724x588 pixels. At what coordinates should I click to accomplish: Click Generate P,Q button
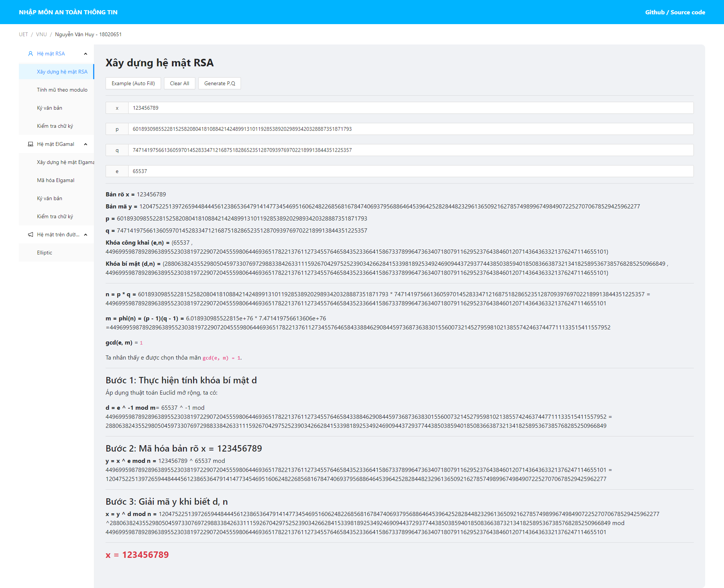[x=219, y=83]
